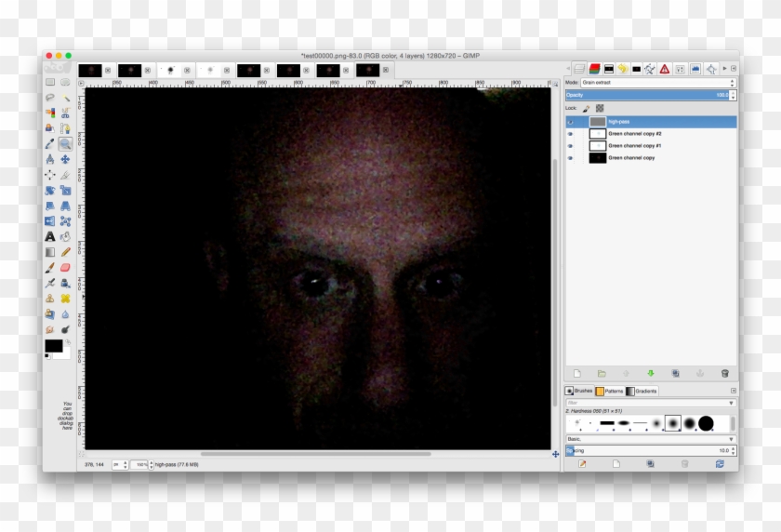
Task: Select the Free Select lasso tool
Action: pyautogui.click(x=50, y=97)
